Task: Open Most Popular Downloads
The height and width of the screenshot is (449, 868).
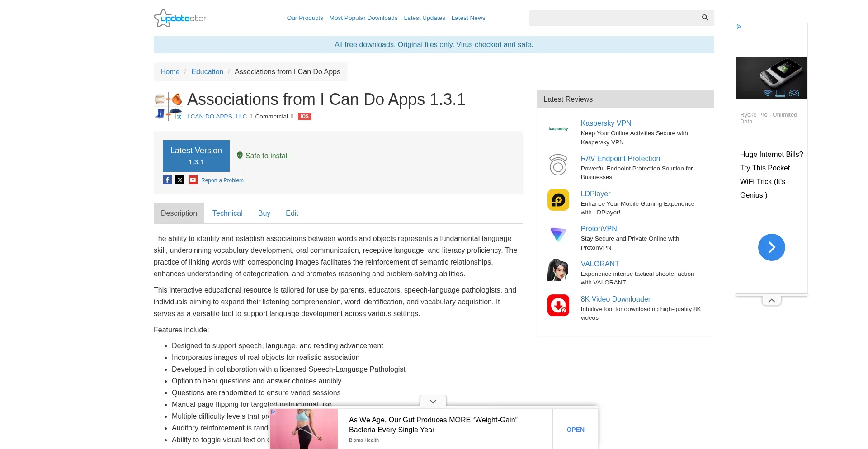Action: coord(363,18)
